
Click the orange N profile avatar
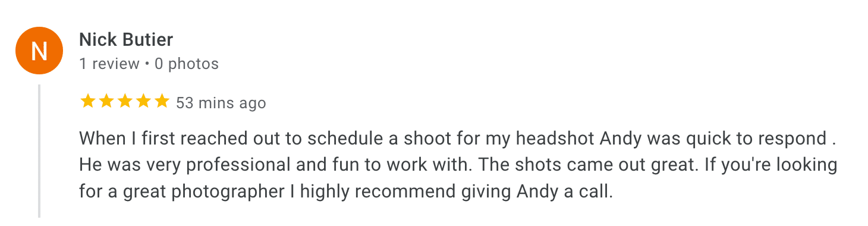39,51
